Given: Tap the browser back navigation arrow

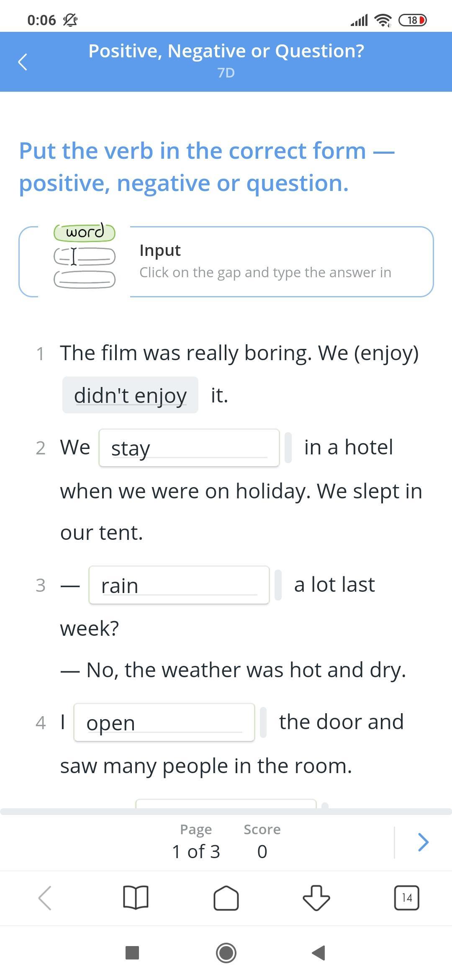Looking at the screenshot, I should (45, 898).
